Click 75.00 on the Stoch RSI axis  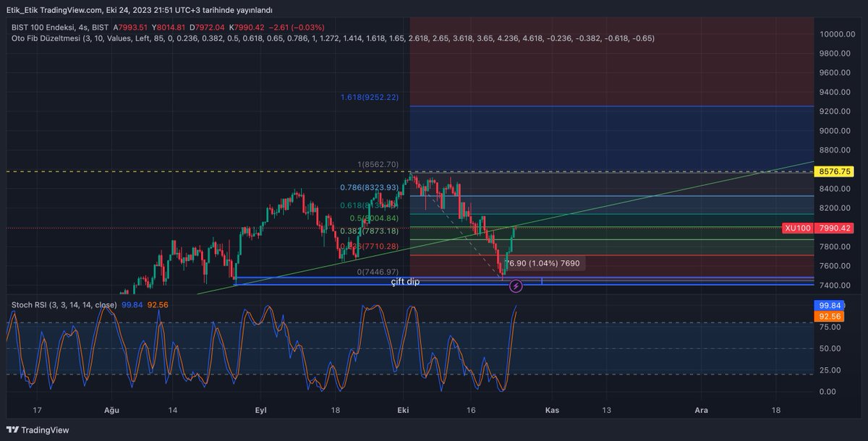point(830,327)
